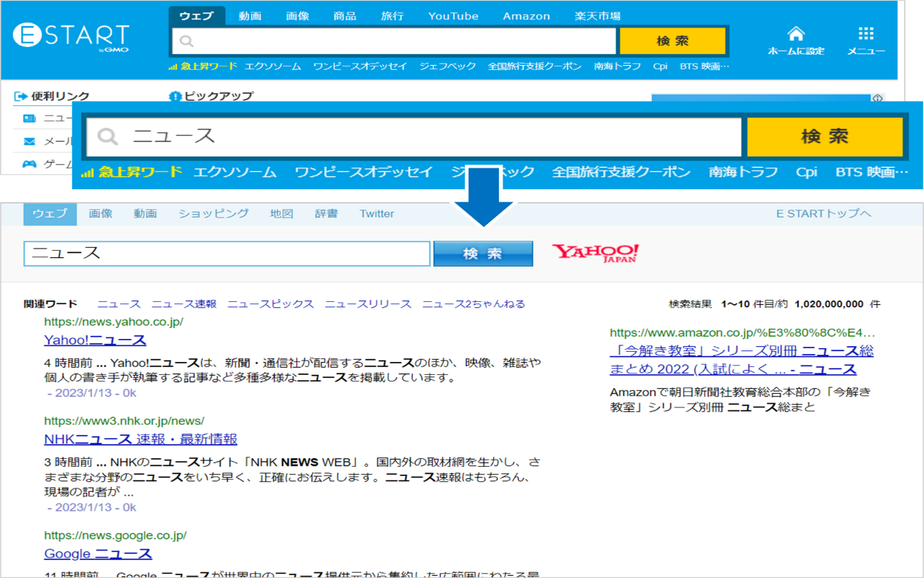Screen dimensions: 924x578
Task: Click magnifier icon in the empty header search box
Action: tap(186, 41)
